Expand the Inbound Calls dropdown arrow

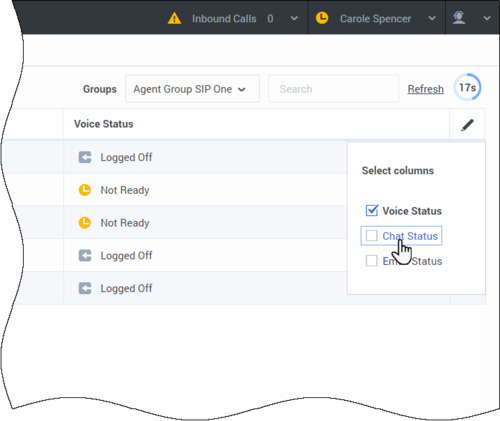(294, 18)
